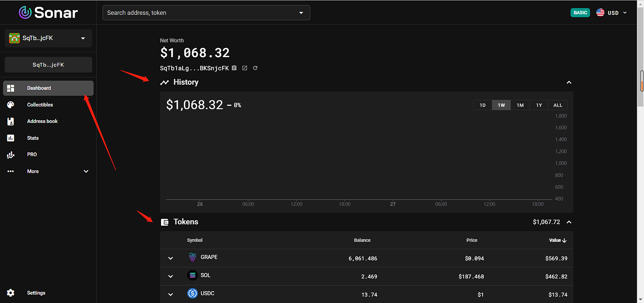Image resolution: width=644 pixels, height=303 pixels.
Task: Click the Net Worth $1,068.32 amount
Action: [x=195, y=53]
